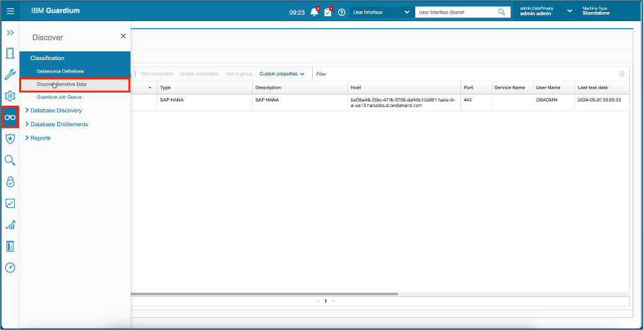Close the Discover panel

tap(123, 36)
